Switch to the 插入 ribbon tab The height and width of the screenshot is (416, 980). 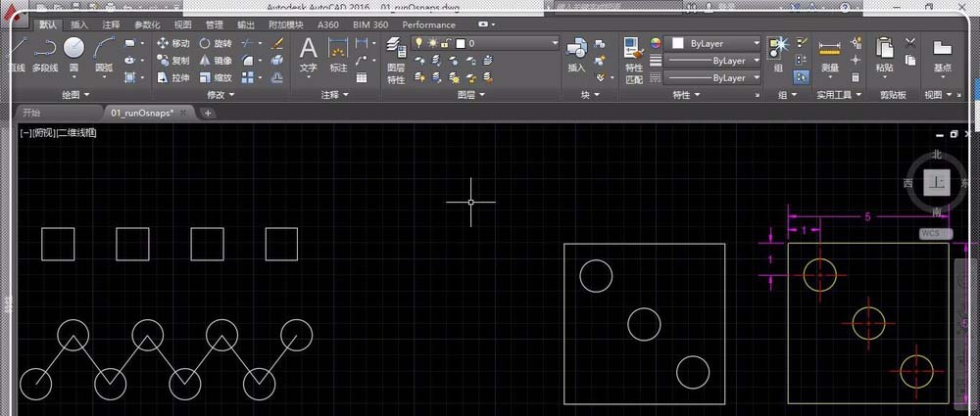tap(79, 24)
